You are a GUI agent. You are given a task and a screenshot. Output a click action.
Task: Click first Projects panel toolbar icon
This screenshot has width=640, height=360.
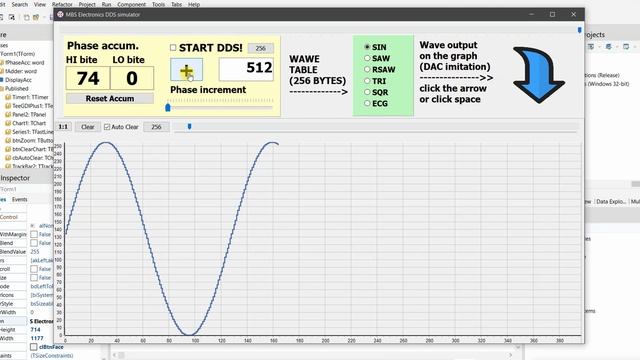(x=591, y=47)
